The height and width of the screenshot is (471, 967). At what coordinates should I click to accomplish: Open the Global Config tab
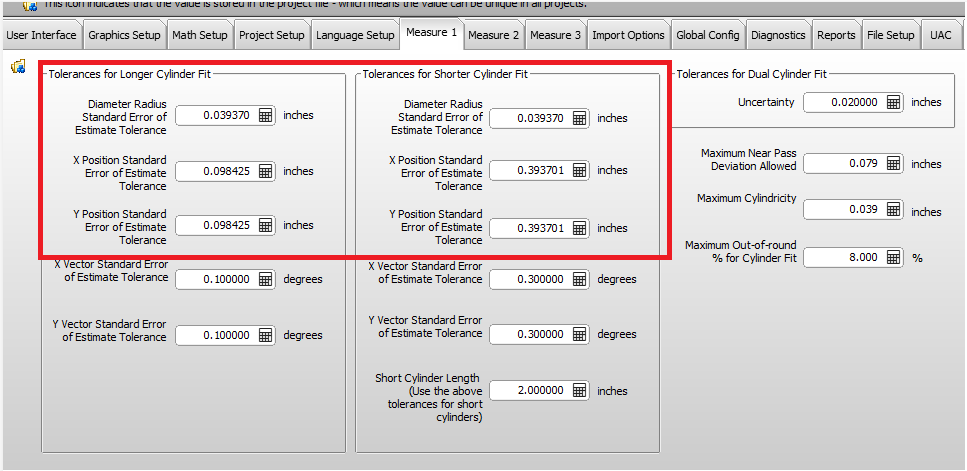(707, 35)
